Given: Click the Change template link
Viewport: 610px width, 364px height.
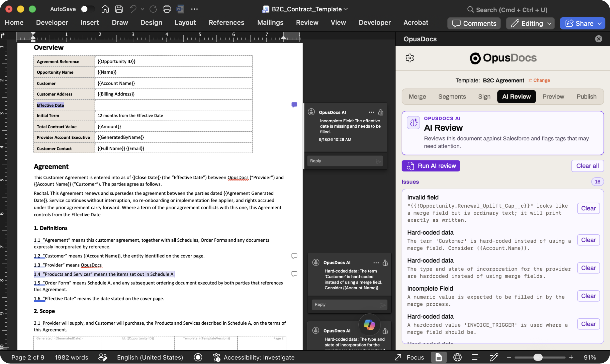Looking at the screenshot, I should (x=539, y=80).
